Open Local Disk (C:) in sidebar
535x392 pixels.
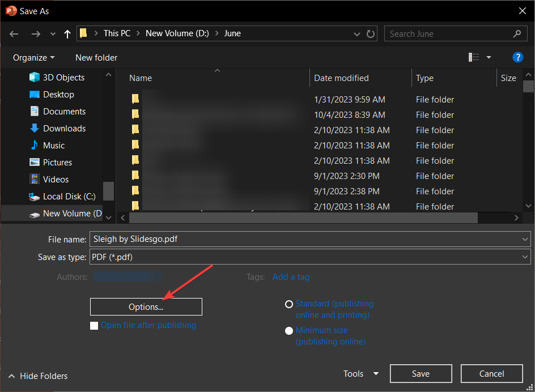tap(62, 197)
